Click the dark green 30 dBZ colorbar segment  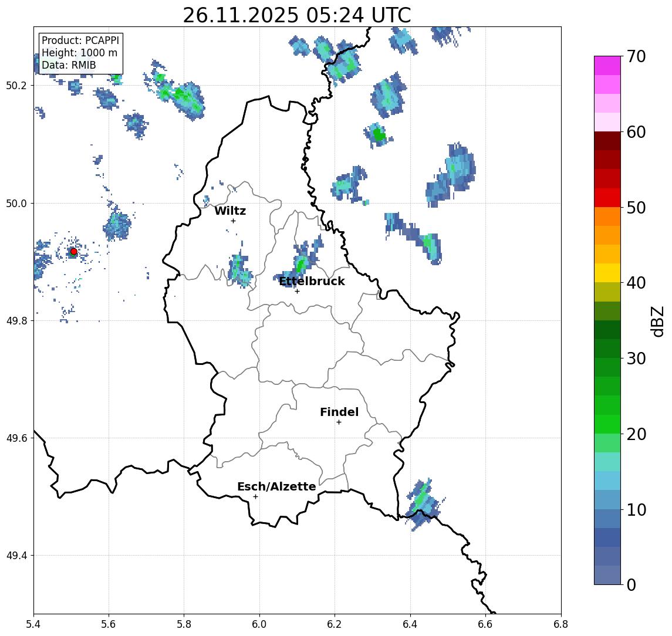click(x=607, y=349)
